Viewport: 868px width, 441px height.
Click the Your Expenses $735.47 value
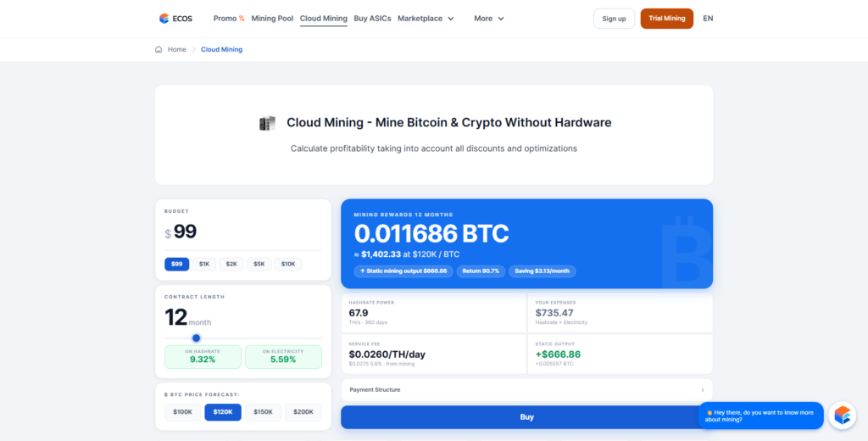coord(554,312)
